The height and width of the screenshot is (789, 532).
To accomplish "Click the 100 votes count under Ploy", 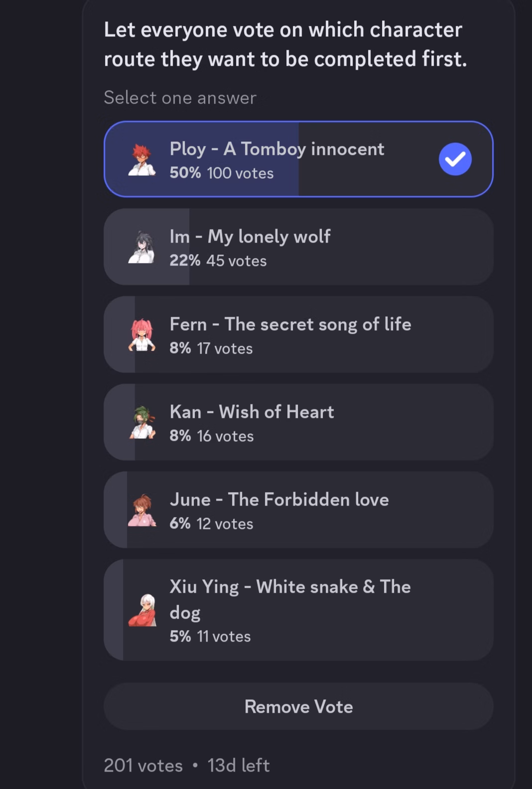I will coord(241,173).
